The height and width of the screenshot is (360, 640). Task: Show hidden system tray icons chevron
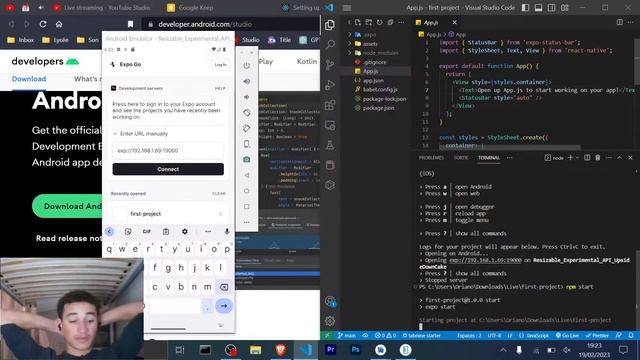tap(503, 350)
